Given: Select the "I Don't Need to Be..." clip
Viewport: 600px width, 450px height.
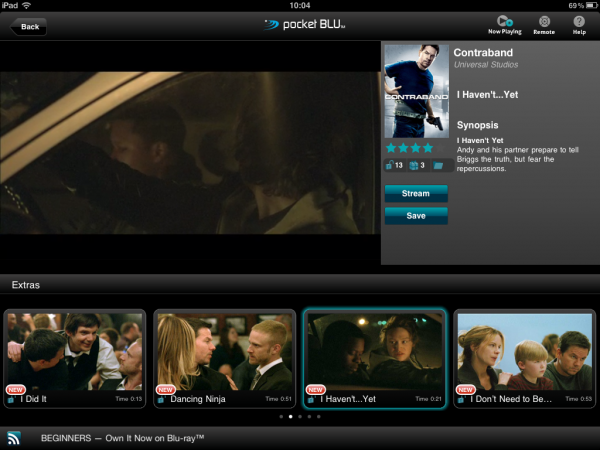Looking at the screenshot, I should click(x=524, y=358).
